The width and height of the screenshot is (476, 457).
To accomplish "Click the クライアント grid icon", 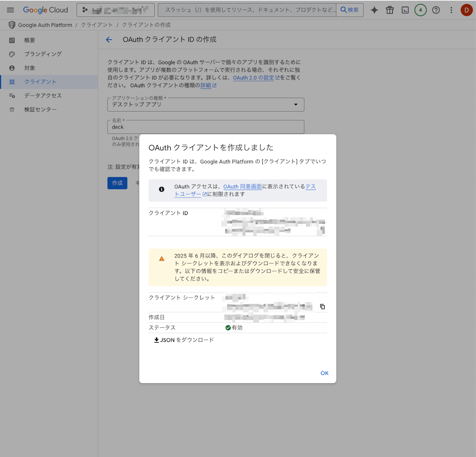I will pos(12,82).
